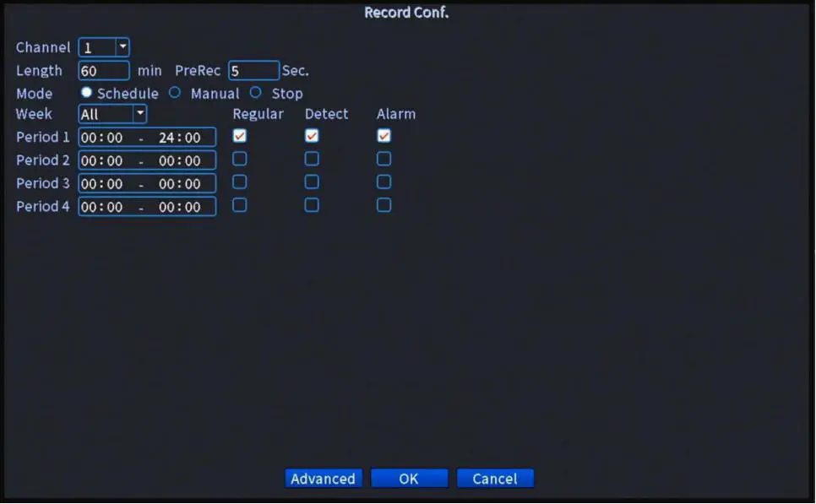Select the Schedule recording mode
The width and height of the screenshot is (816, 504).
pos(85,93)
